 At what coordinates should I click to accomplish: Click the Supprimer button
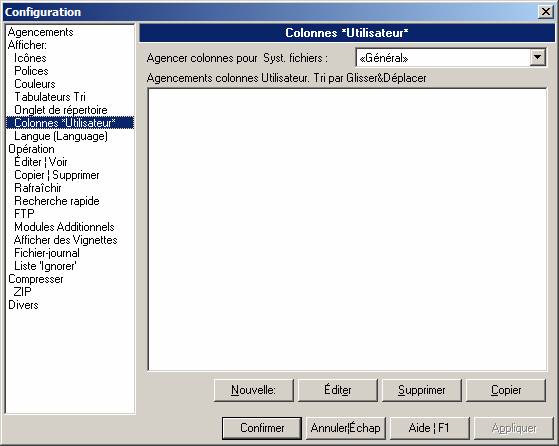coord(422,390)
